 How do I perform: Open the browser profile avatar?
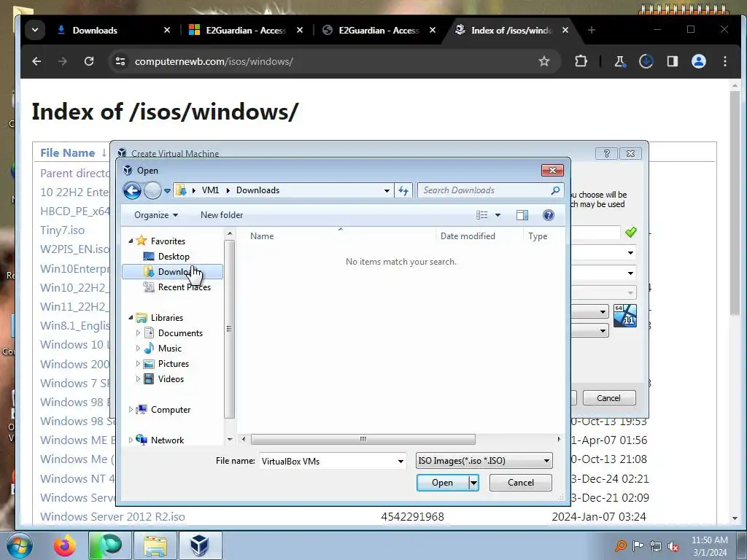(699, 61)
